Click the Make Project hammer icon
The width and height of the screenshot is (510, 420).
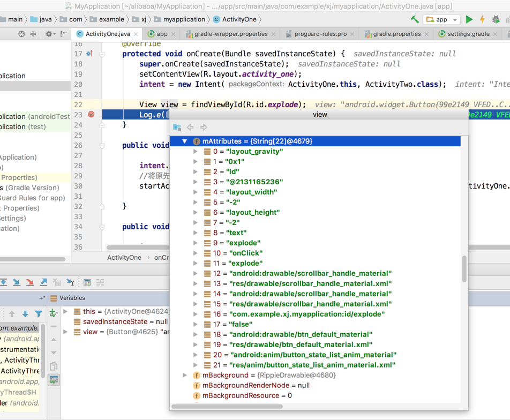click(415, 20)
